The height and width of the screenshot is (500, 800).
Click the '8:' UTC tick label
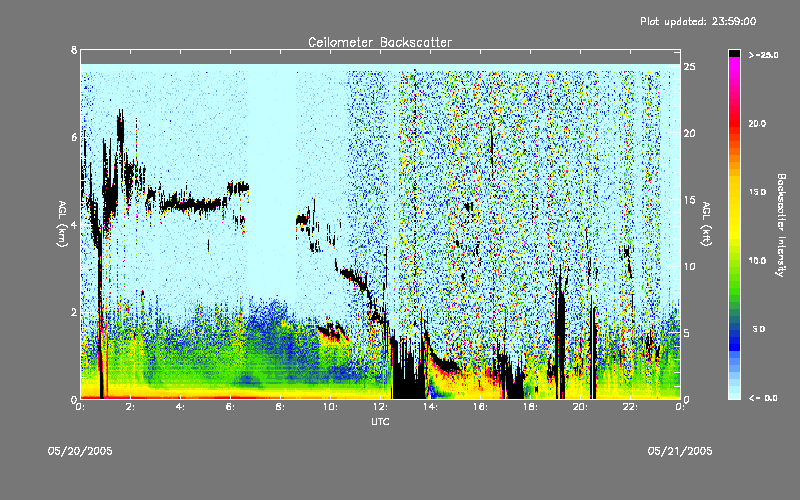[x=280, y=407]
